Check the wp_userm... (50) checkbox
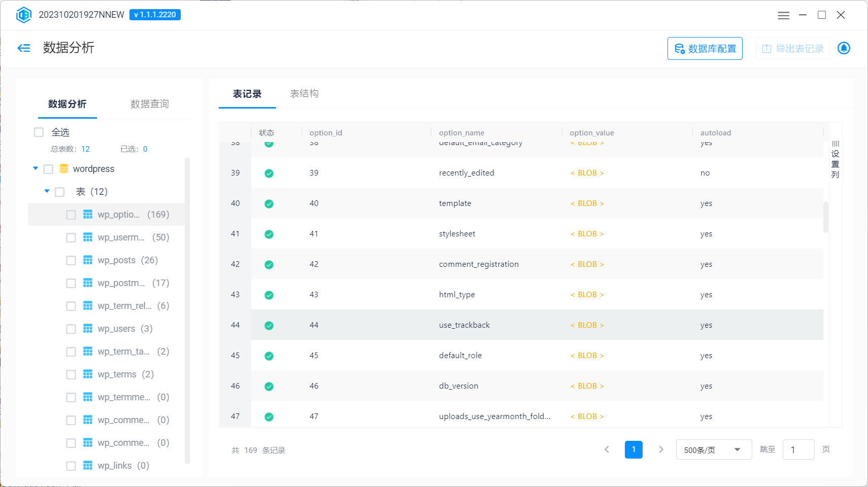This screenshot has height=487, width=868. [x=71, y=237]
